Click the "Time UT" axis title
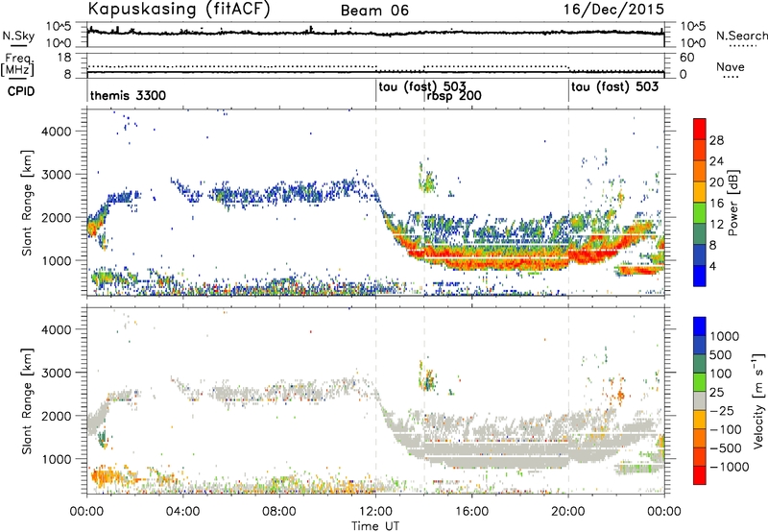This screenshot has height=532, width=768. (375, 526)
